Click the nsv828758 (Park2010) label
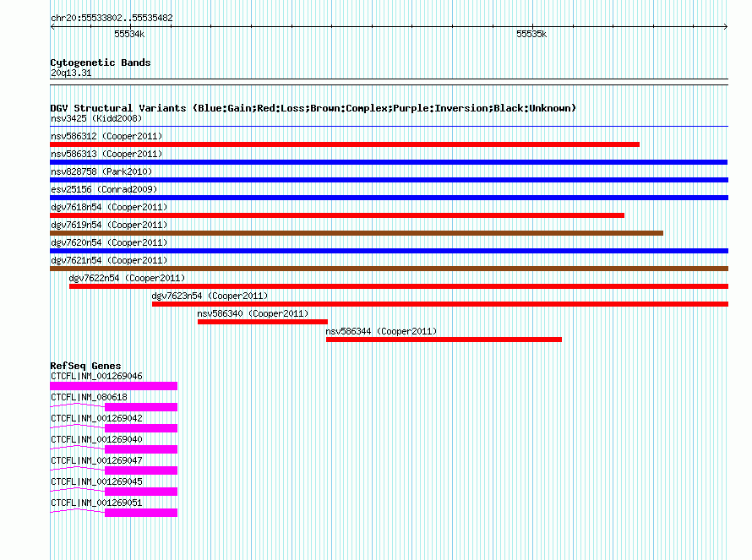This screenshot has width=752, height=560. click(101, 171)
